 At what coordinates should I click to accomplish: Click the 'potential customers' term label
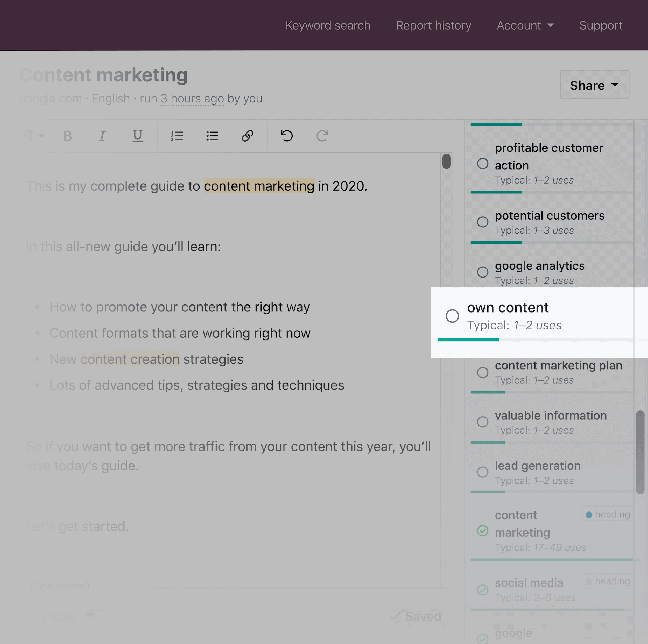550,216
